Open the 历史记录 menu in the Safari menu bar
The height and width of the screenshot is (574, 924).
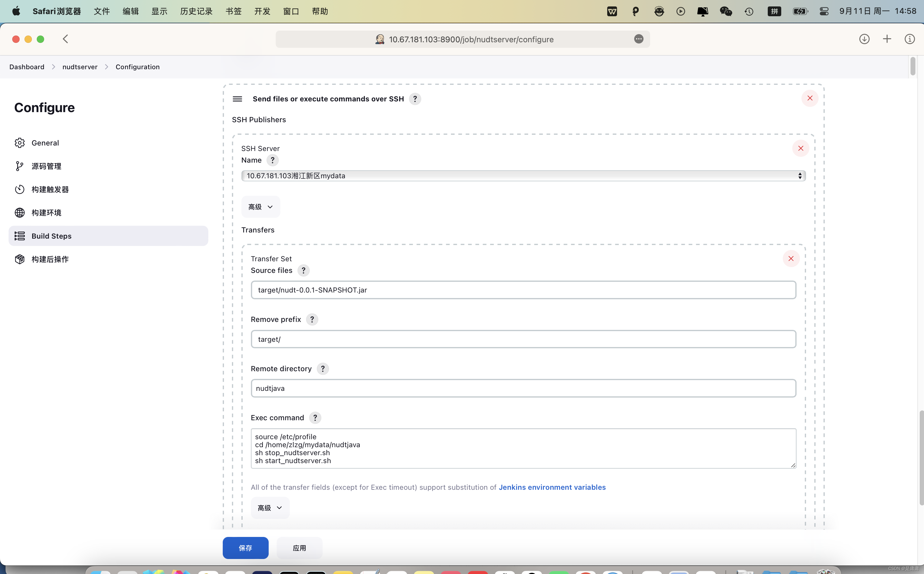click(x=196, y=11)
